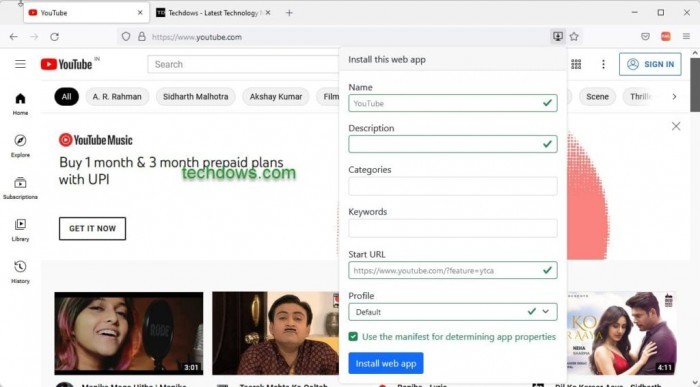The image size is (700, 387).
Task: Go back with the back arrow
Action: [x=14, y=37]
